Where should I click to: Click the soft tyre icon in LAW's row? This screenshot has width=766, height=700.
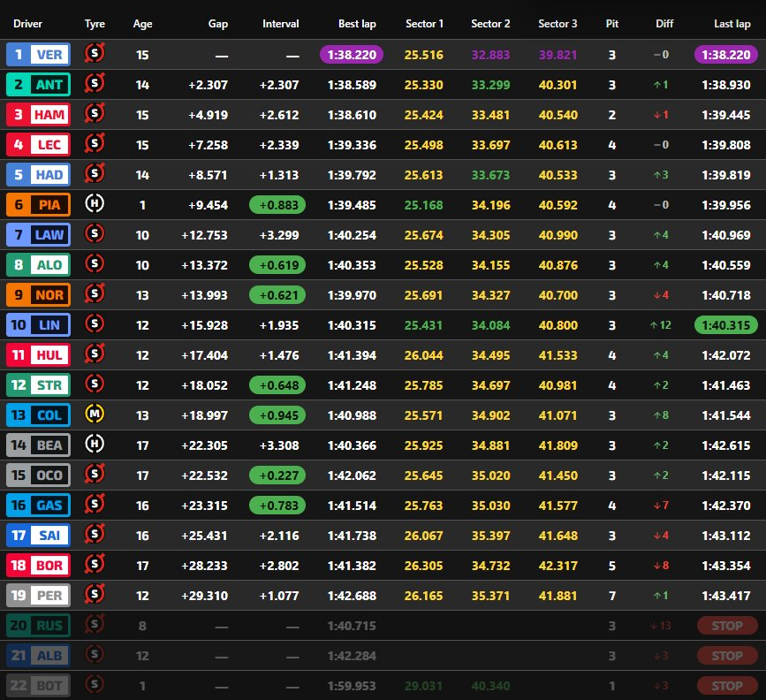(95, 233)
